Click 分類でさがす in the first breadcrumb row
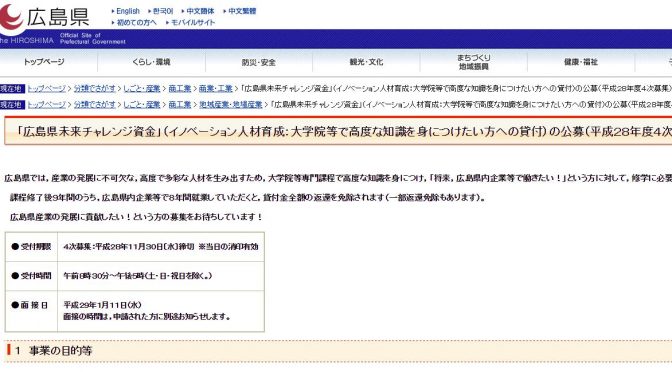This screenshot has width=672, height=372. coord(95,88)
